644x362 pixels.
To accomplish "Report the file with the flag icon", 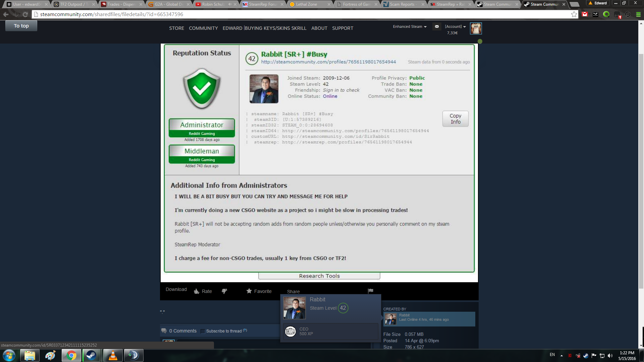I will pos(370,291).
